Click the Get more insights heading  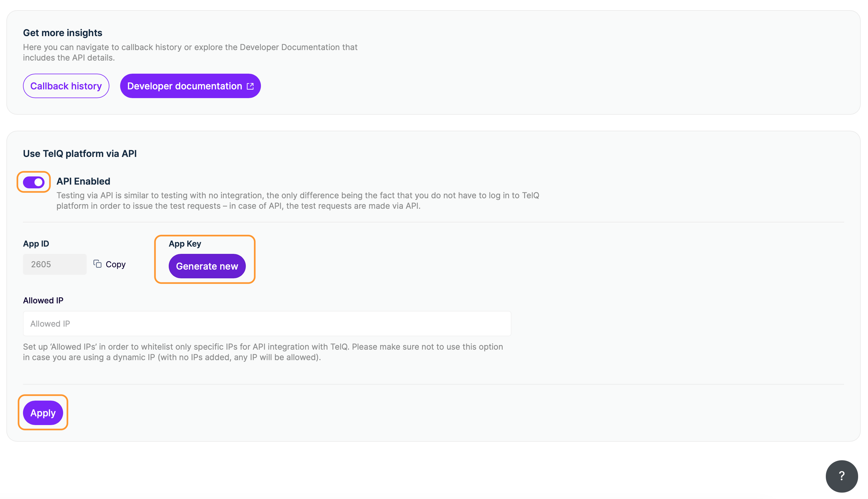pyautogui.click(x=63, y=33)
